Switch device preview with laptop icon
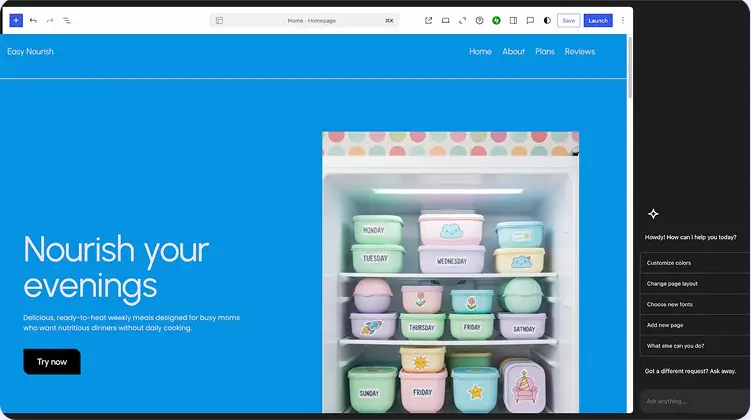The image size is (751, 420). coord(445,20)
